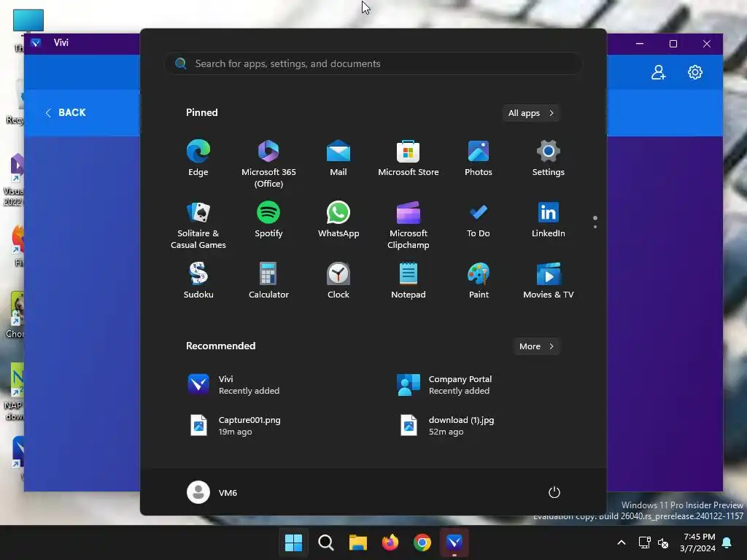
Task: Open the Clock app
Action: click(338, 280)
